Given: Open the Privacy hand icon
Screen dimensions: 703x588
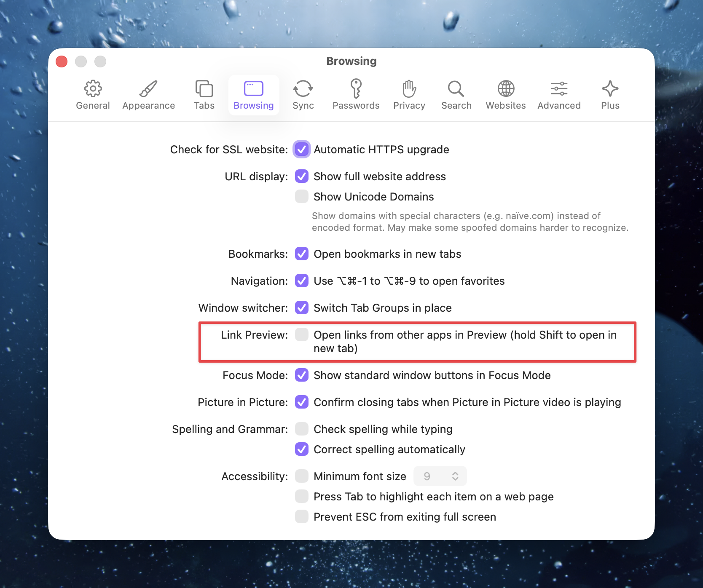Looking at the screenshot, I should pos(409,89).
